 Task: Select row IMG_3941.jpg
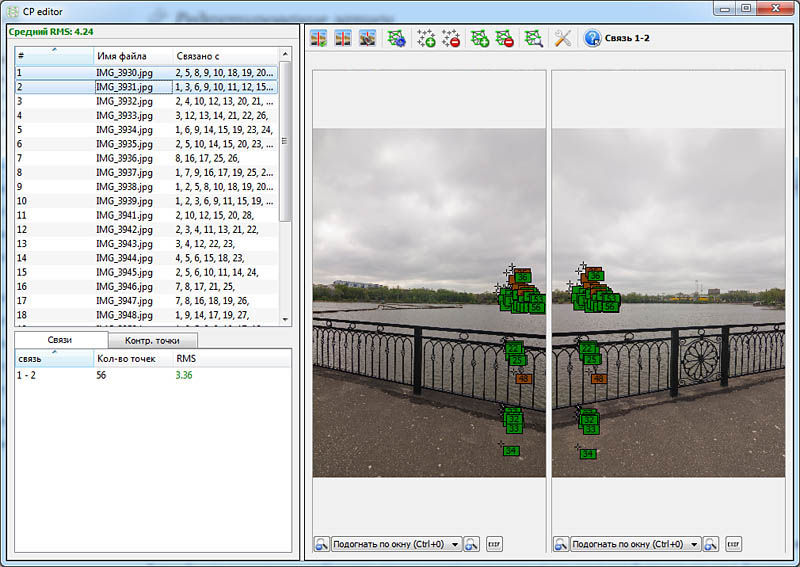click(147, 215)
